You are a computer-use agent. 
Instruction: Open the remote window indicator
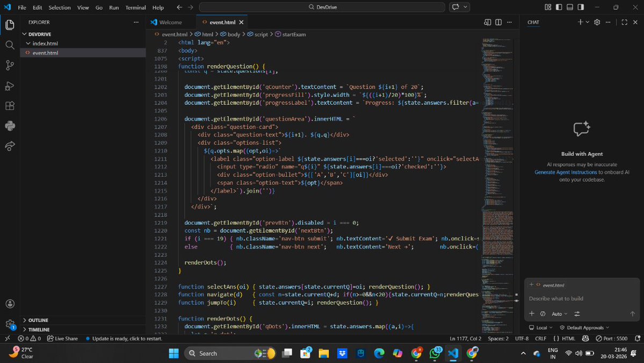(8, 339)
